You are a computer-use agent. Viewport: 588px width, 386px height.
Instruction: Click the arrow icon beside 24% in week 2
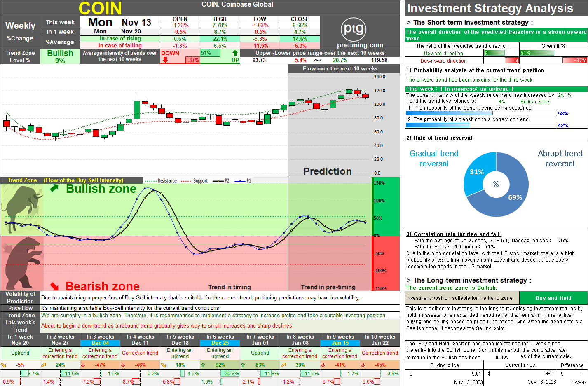point(43,365)
